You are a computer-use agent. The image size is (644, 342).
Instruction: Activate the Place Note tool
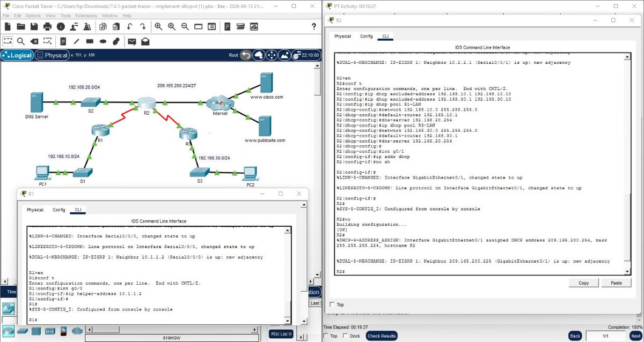(63, 41)
